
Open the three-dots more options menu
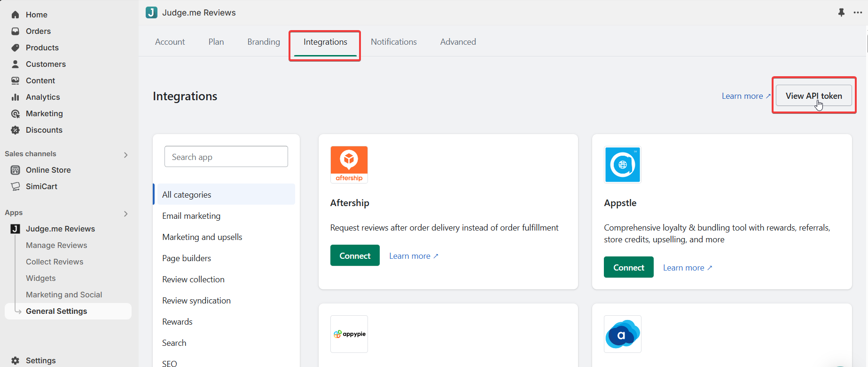[858, 13]
